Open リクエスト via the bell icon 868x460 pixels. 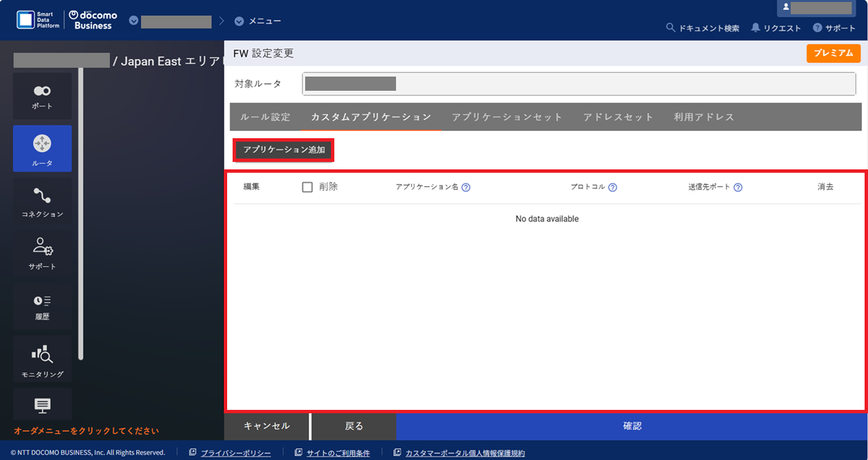pyautogui.click(x=755, y=28)
